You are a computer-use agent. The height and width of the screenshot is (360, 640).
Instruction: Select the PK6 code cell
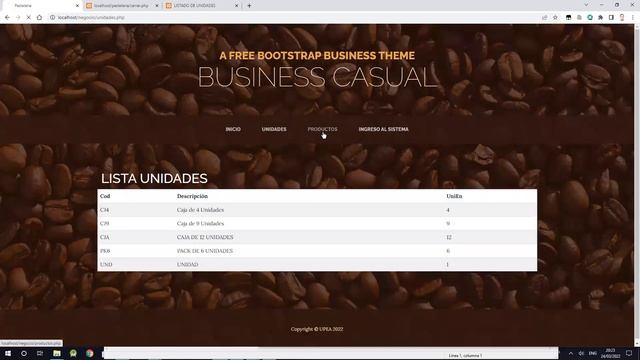(x=105, y=251)
